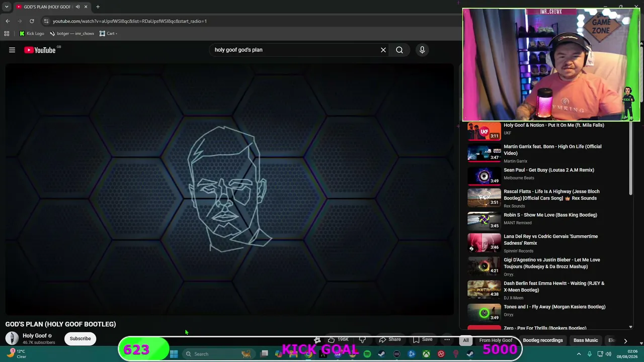Viewport: 644px width, 362px height.
Task: Play Lana Del Rey Summertime Sadness remix
Action: point(551,239)
